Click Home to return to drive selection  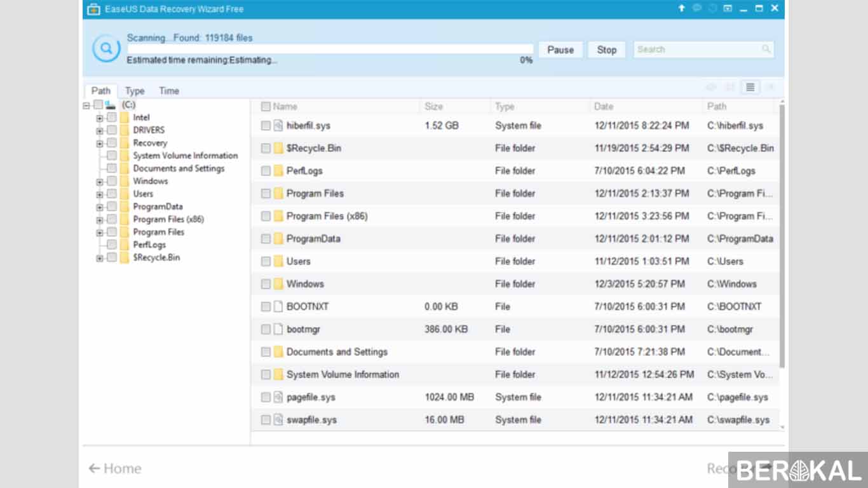coord(115,468)
